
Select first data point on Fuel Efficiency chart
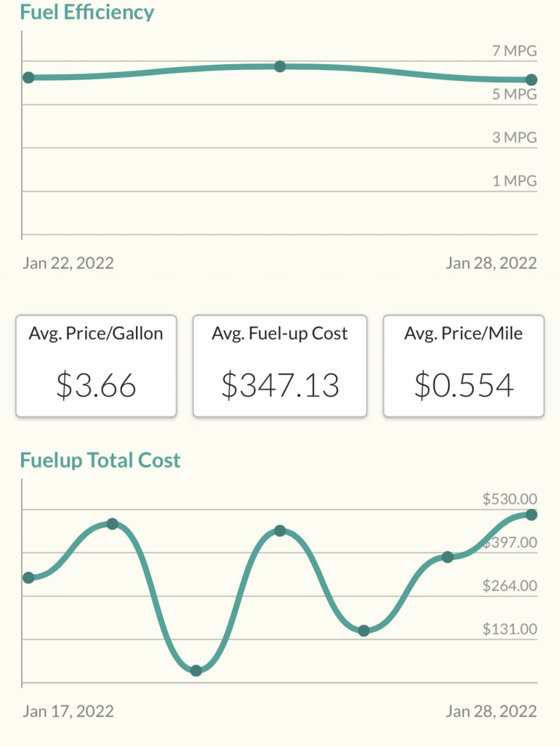tap(28, 78)
